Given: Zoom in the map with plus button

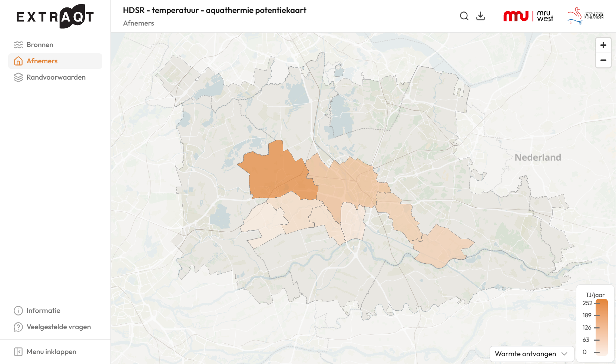Looking at the screenshot, I should pos(603,45).
